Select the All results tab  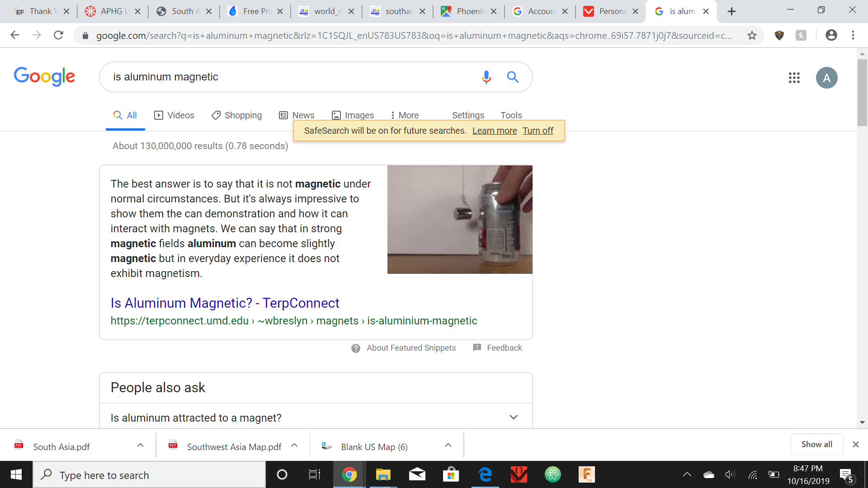(x=125, y=115)
